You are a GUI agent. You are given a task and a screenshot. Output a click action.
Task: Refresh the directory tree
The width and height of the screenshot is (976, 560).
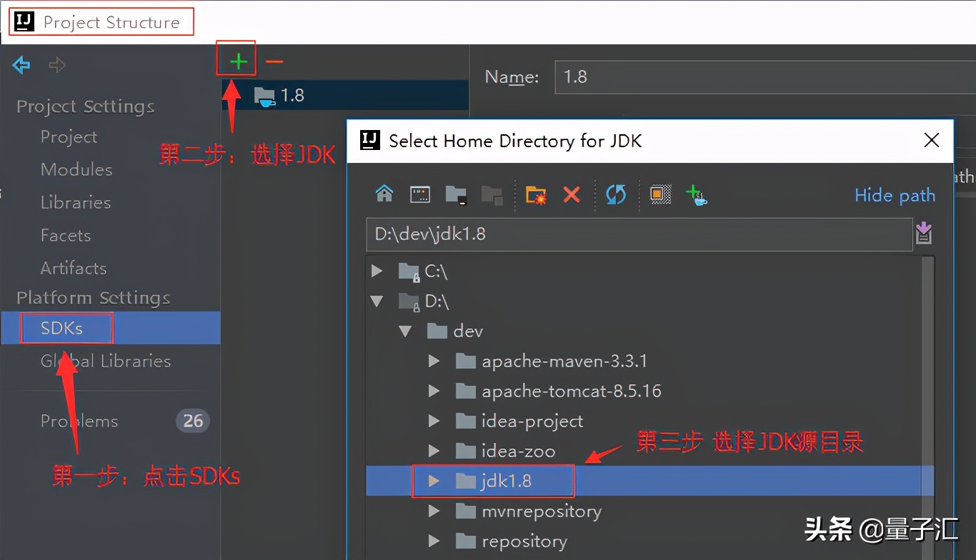click(615, 194)
